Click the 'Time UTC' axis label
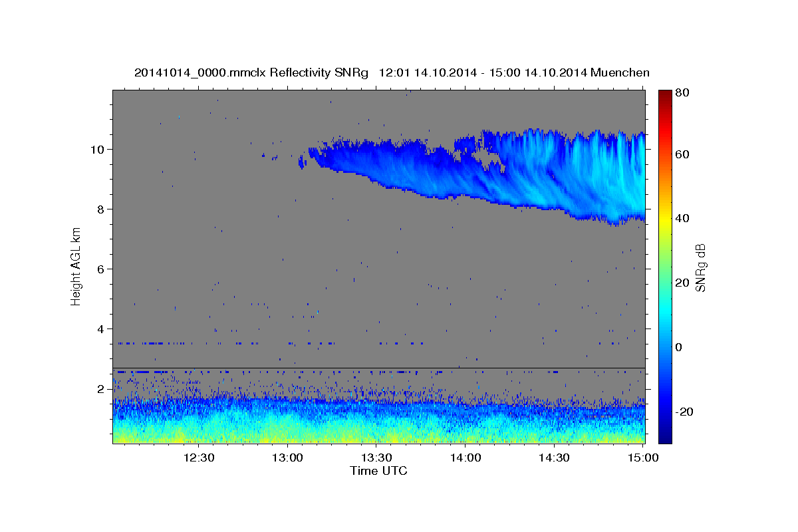Image resolution: width=798 pixels, height=532 pixels. point(378,471)
